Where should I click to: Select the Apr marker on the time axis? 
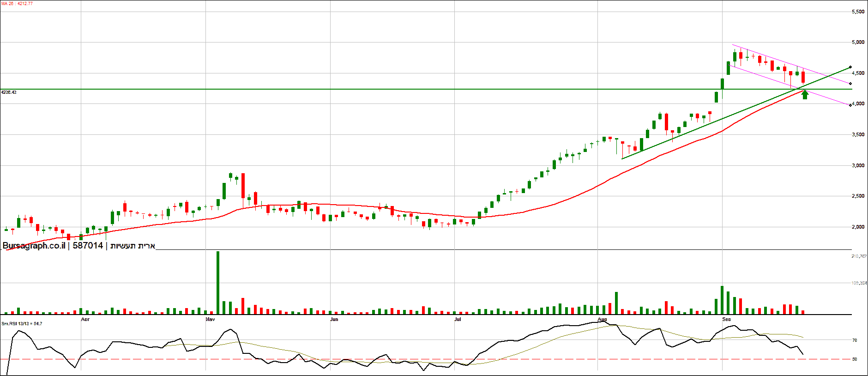[x=85, y=319]
